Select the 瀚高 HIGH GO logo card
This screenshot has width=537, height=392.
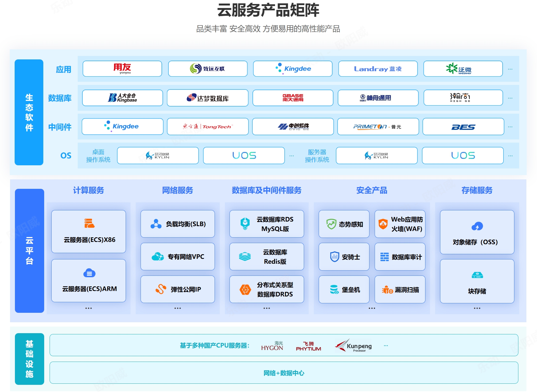click(x=463, y=98)
